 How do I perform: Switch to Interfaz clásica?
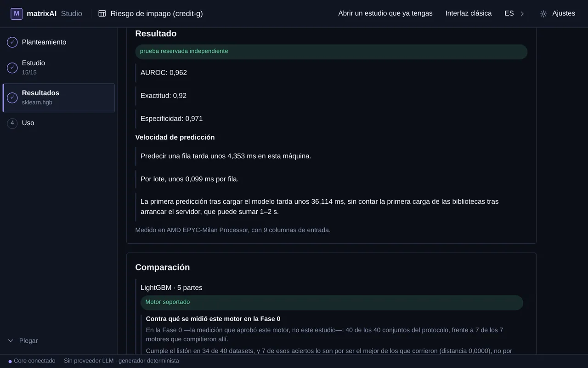(469, 13)
